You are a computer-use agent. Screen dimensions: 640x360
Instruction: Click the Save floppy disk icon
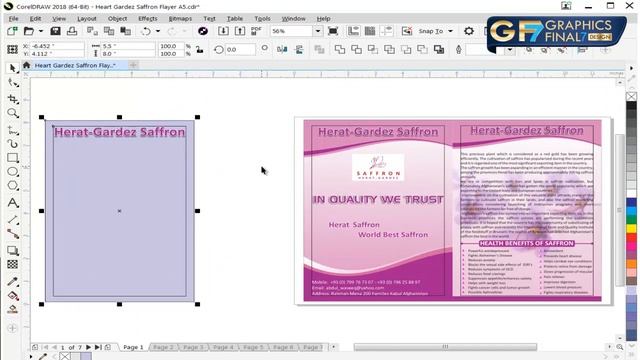(56, 31)
